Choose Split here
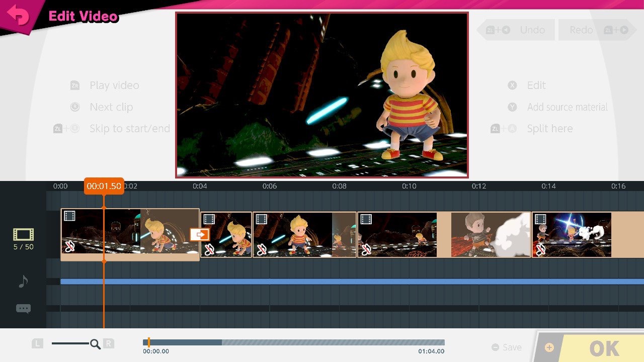This screenshot has height=362, width=644. (x=550, y=129)
